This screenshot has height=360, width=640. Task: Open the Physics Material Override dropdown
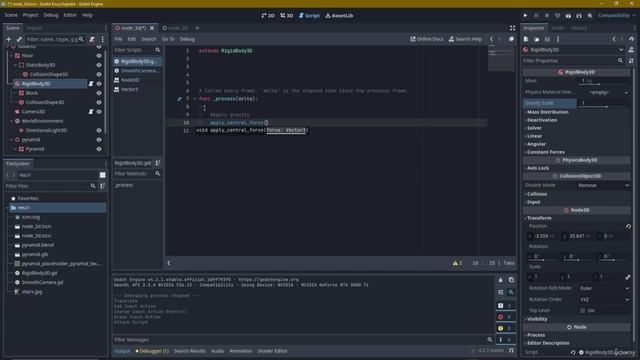click(603, 93)
